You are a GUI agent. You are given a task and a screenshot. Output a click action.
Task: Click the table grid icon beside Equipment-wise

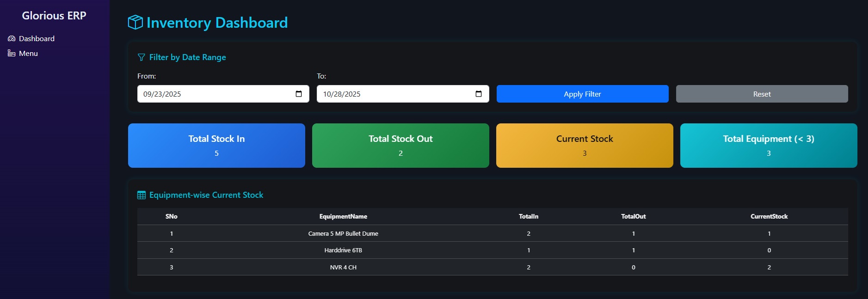[x=142, y=195]
